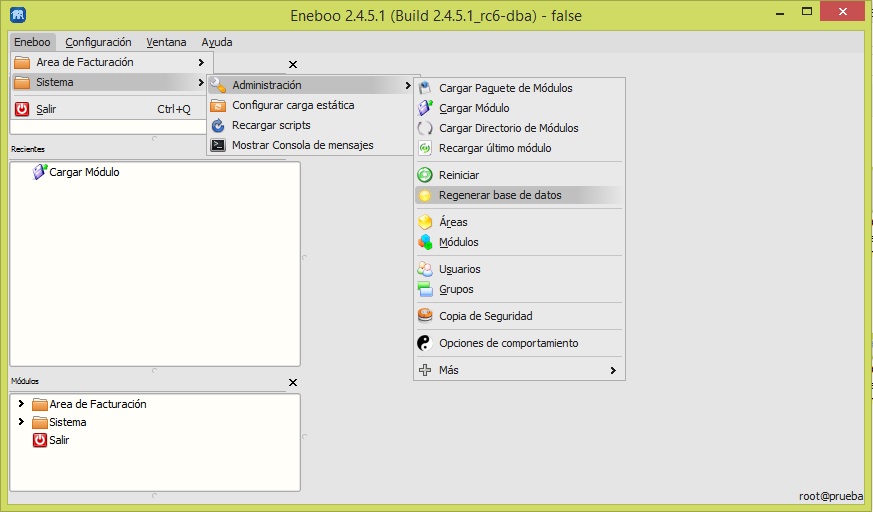Open the Eneboo menu
This screenshot has height=512, width=873.
point(32,42)
